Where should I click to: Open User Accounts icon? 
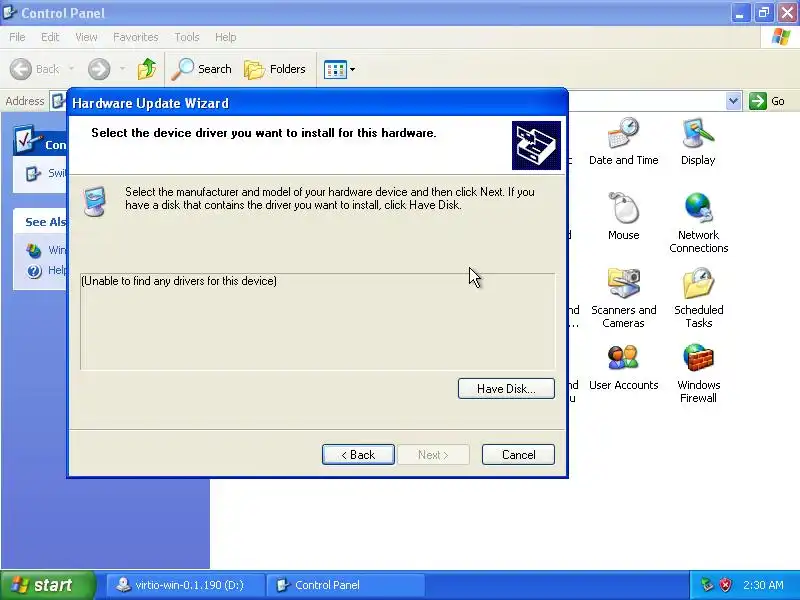623,366
